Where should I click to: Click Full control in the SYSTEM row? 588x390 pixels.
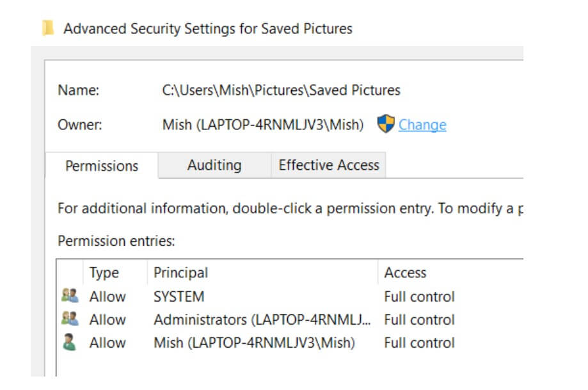(419, 297)
